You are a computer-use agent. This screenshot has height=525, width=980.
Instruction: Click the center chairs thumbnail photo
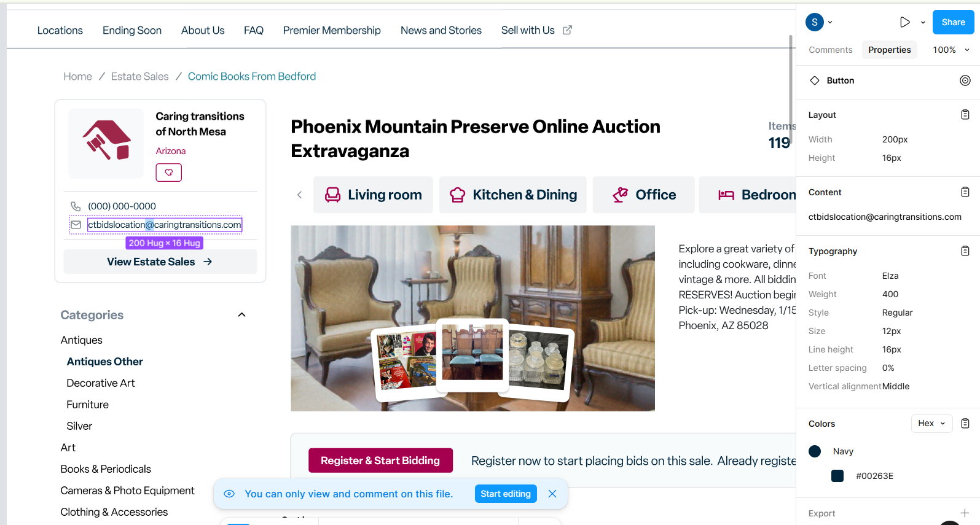pos(472,353)
